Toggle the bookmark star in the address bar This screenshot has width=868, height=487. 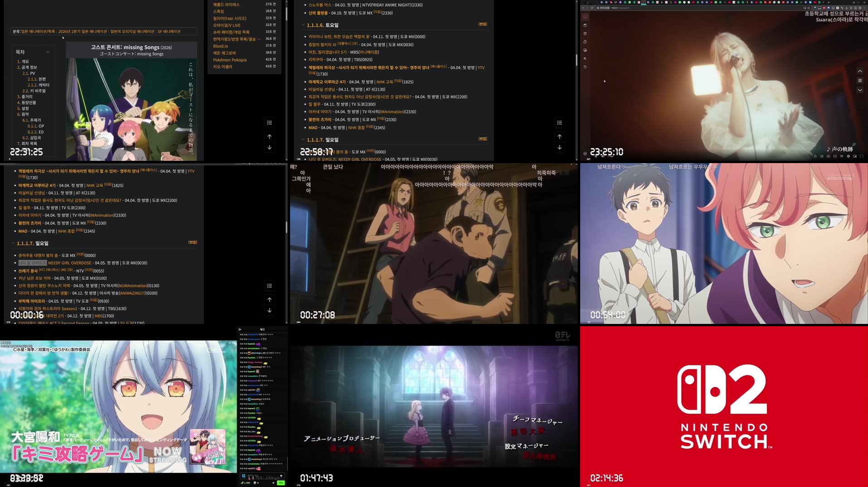pyautogui.click(x=808, y=8)
